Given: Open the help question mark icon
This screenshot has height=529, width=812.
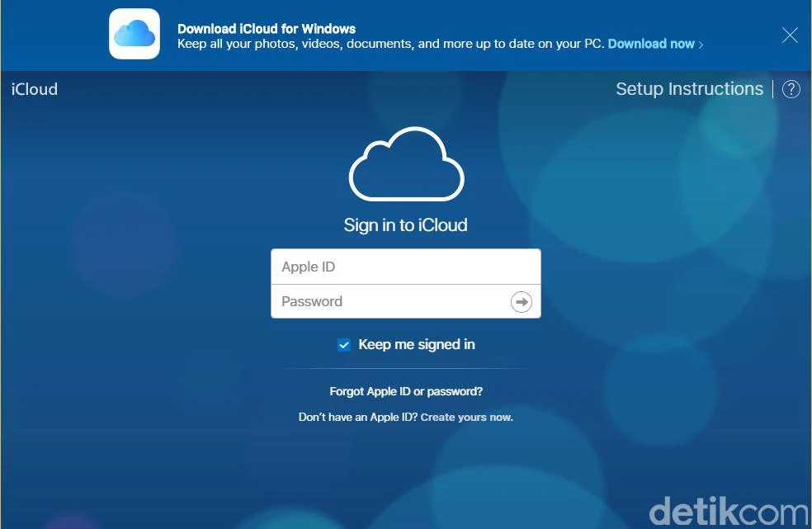Looking at the screenshot, I should pos(791,89).
